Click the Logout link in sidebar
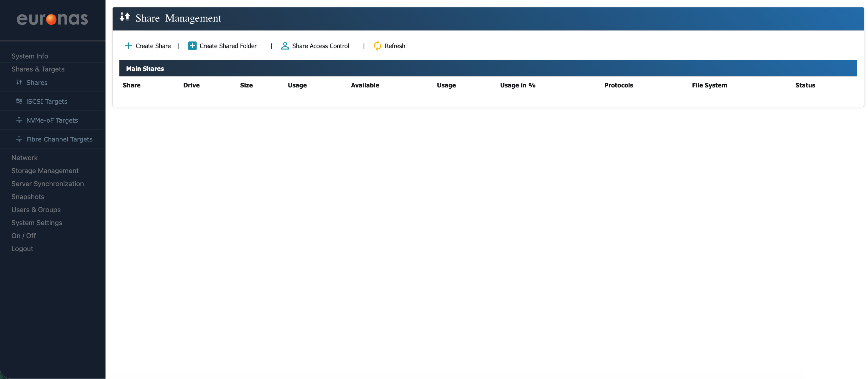Screen dimensions: 868x379 [22, 249]
